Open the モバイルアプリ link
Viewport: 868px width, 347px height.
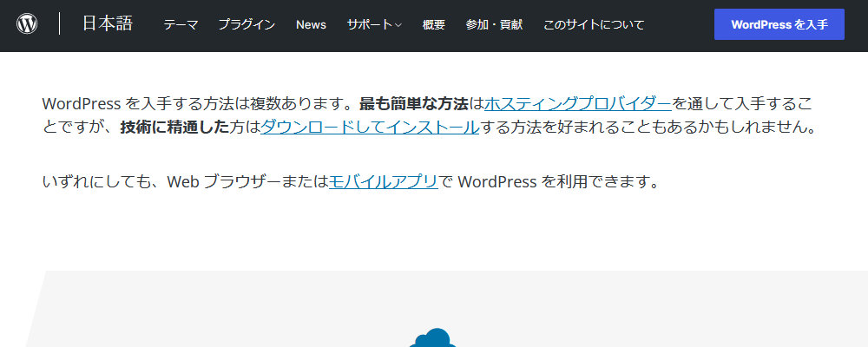pos(384,181)
